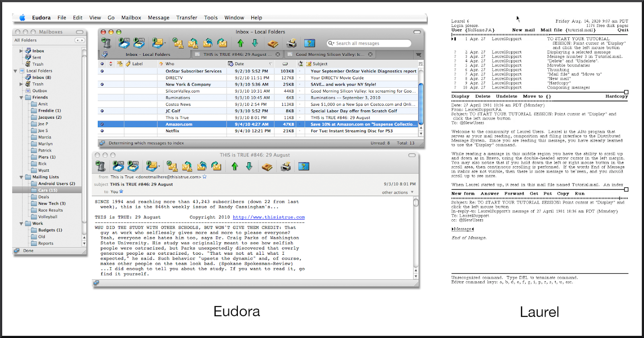The width and height of the screenshot is (644, 338).
Task: Open the thisistrue.com hyperlink
Action: point(269,217)
